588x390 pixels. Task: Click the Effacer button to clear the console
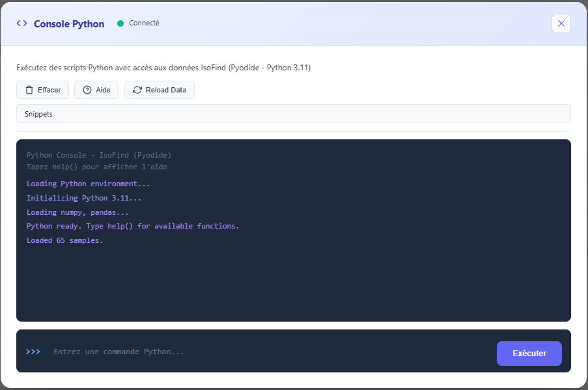pos(42,90)
